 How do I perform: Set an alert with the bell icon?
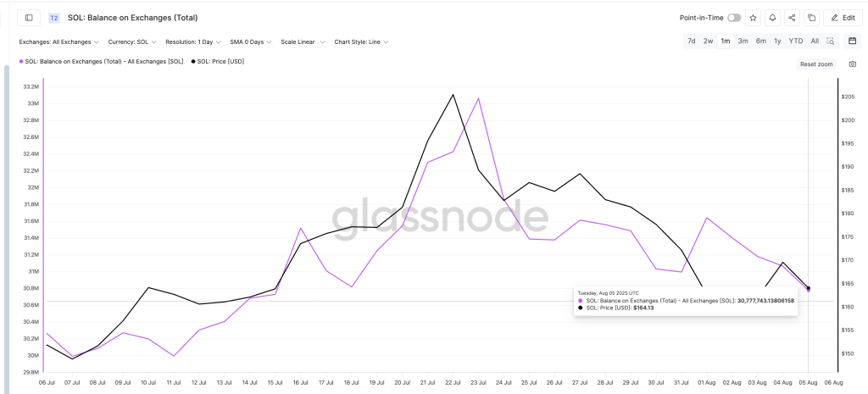point(772,17)
